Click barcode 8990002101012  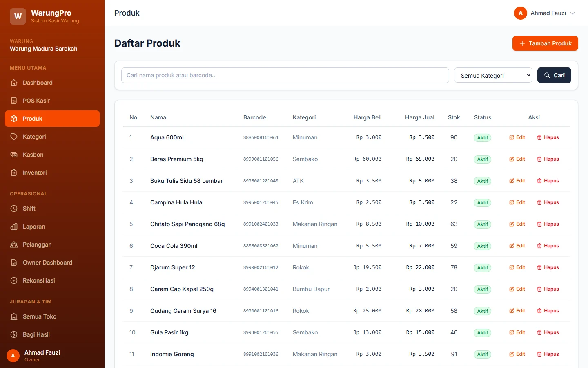pyautogui.click(x=261, y=267)
